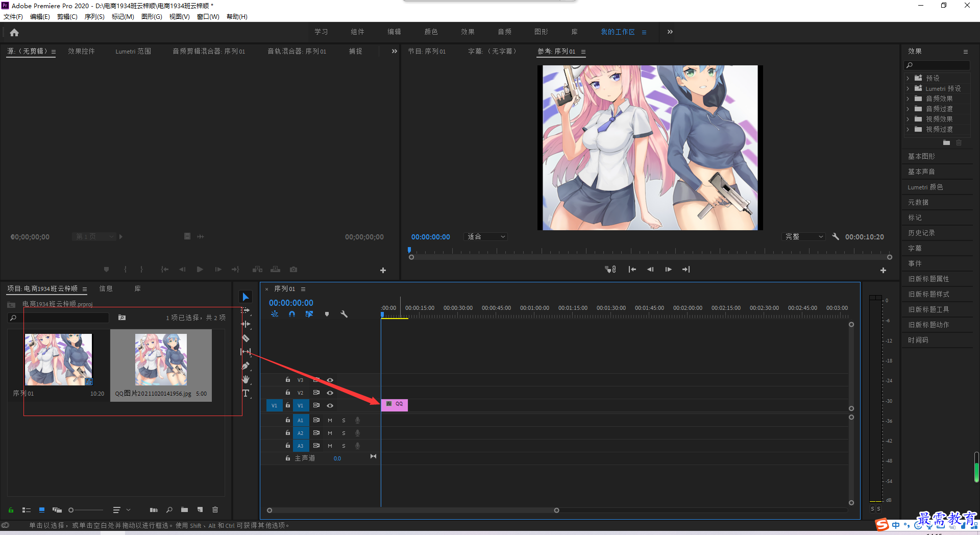Toggle sync lock on track V2
The image size is (980, 535).
pos(316,393)
